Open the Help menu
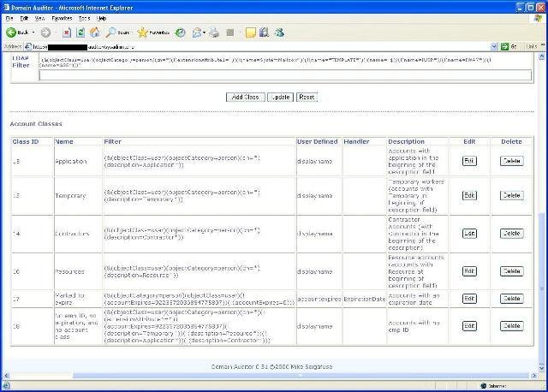Image resolution: width=548 pixels, height=392 pixels. (x=102, y=17)
